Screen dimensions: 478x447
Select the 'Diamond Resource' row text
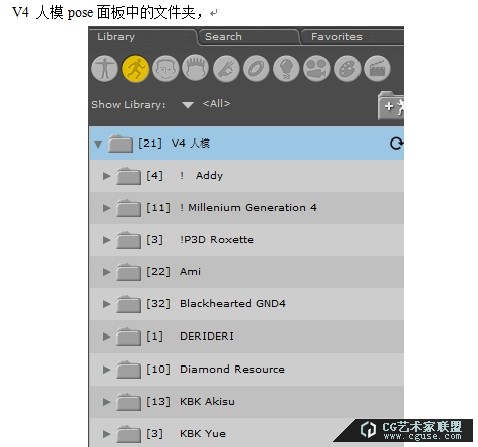(x=232, y=369)
